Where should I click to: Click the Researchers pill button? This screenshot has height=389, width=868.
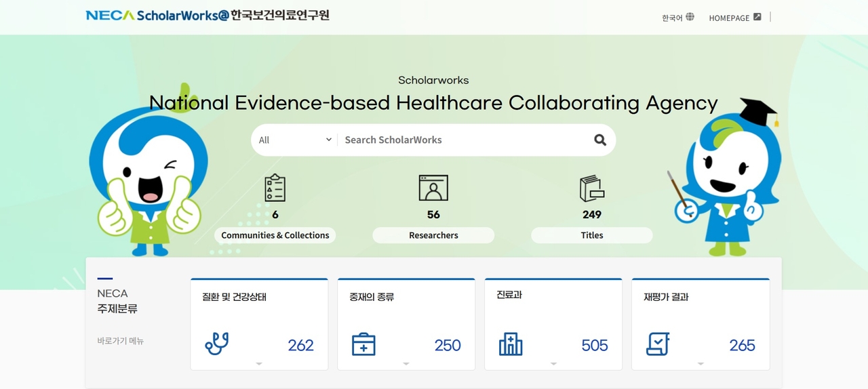click(x=433, y=235)
